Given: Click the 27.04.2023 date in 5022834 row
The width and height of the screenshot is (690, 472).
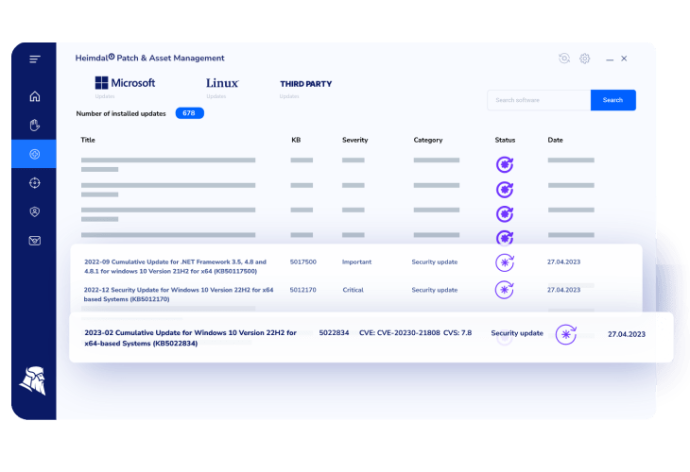Looking at the screenshot, I should coord(627,334).
